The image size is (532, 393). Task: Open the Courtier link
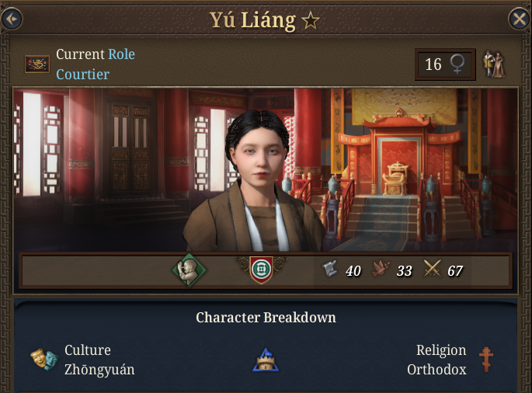(x=83, y=75)
